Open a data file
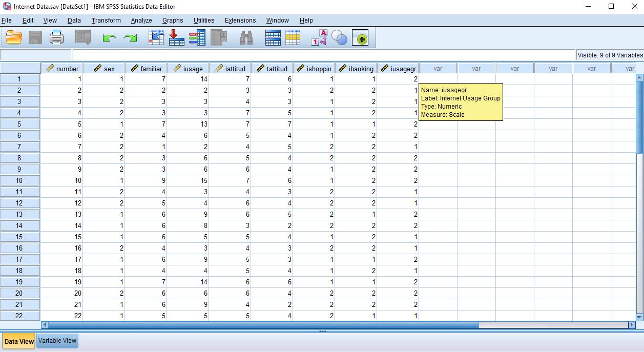Viewport: 644px width, 352px height. 13,37
